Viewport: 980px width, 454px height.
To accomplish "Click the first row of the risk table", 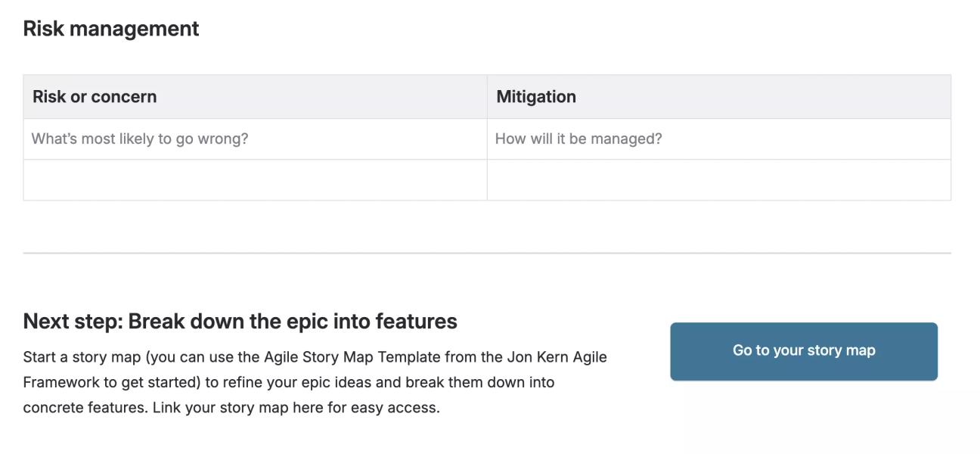I will coord(256,138).
